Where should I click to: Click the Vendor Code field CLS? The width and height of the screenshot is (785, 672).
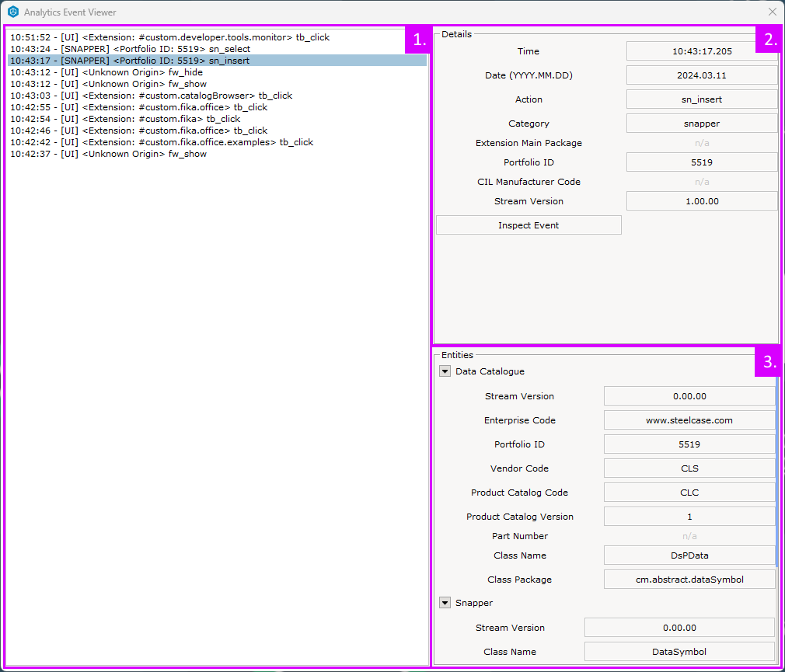tap(689, 468)
